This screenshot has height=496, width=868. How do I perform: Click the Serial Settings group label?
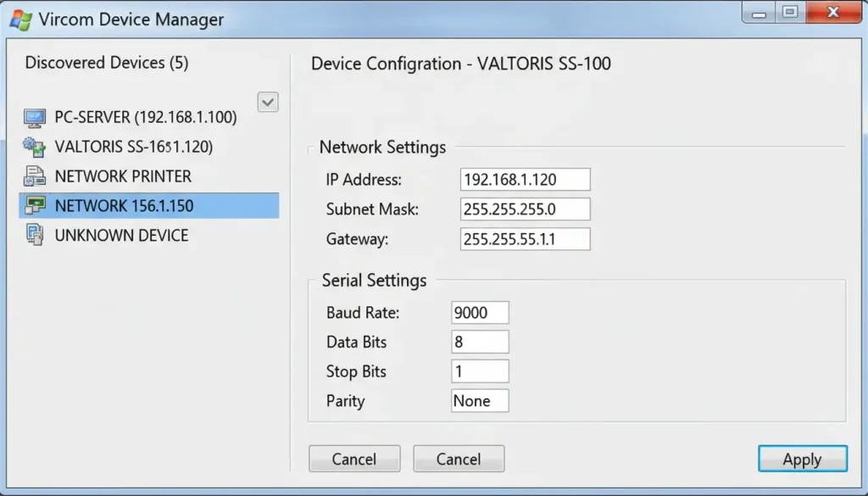coord(374,281)
